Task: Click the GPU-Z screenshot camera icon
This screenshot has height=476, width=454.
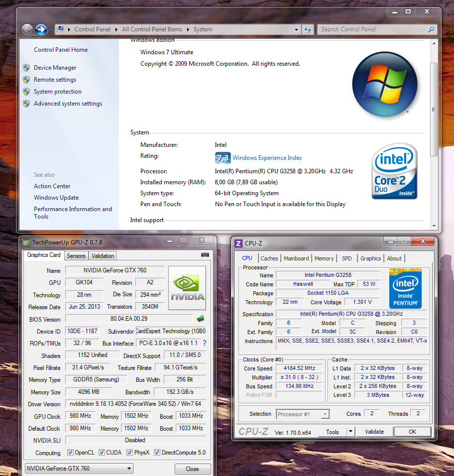Action: (x=205, y=255)
